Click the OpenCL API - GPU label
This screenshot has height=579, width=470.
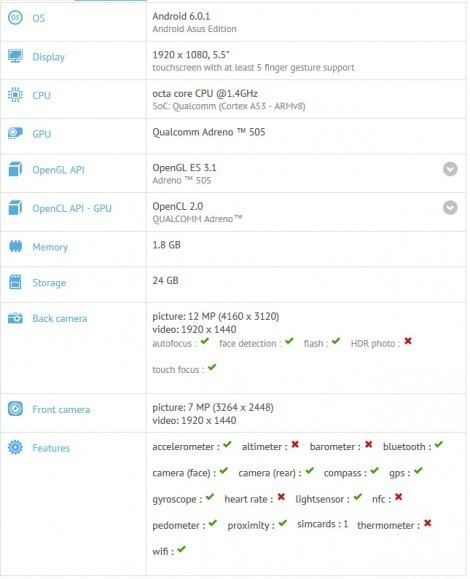[72, 208]
